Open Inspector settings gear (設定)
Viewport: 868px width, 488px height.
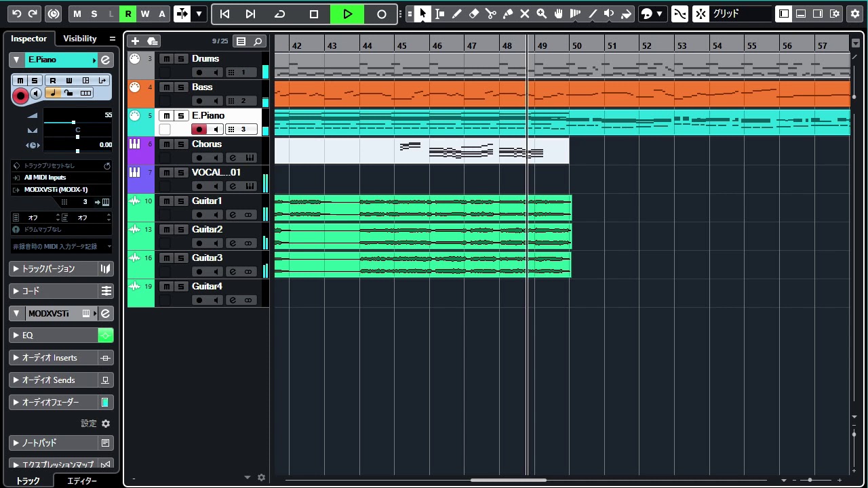[106, 424]
